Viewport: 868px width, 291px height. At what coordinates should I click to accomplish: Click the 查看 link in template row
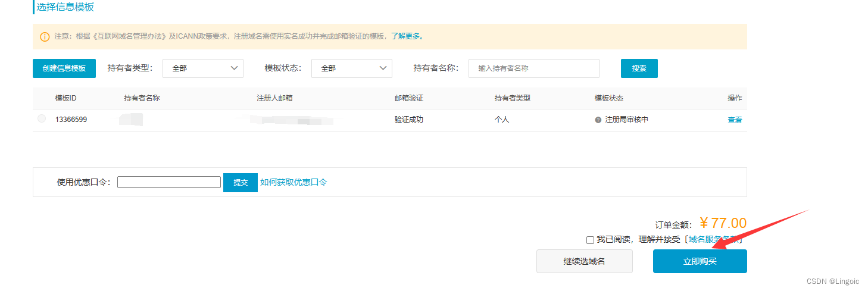point(735,120)
